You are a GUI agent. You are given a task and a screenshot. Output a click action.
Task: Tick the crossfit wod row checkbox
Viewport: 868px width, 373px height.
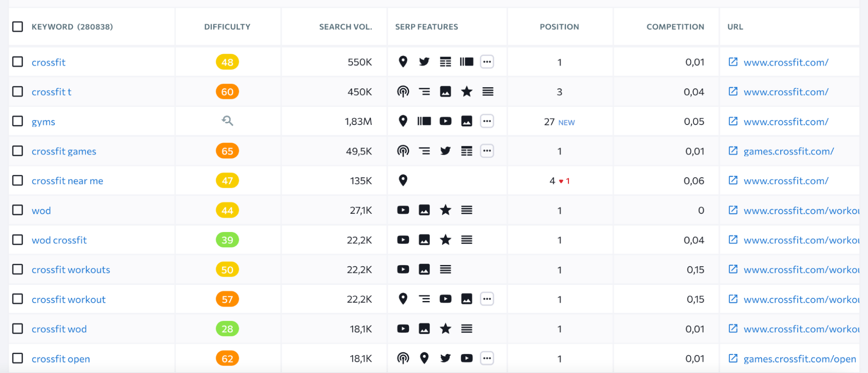point(18,329)
